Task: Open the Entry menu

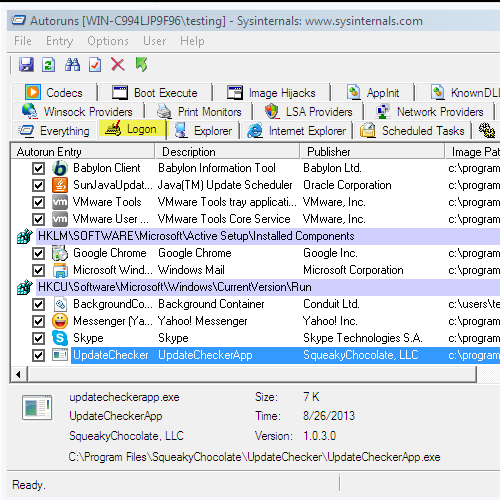Action: click(x=59, y=41)
